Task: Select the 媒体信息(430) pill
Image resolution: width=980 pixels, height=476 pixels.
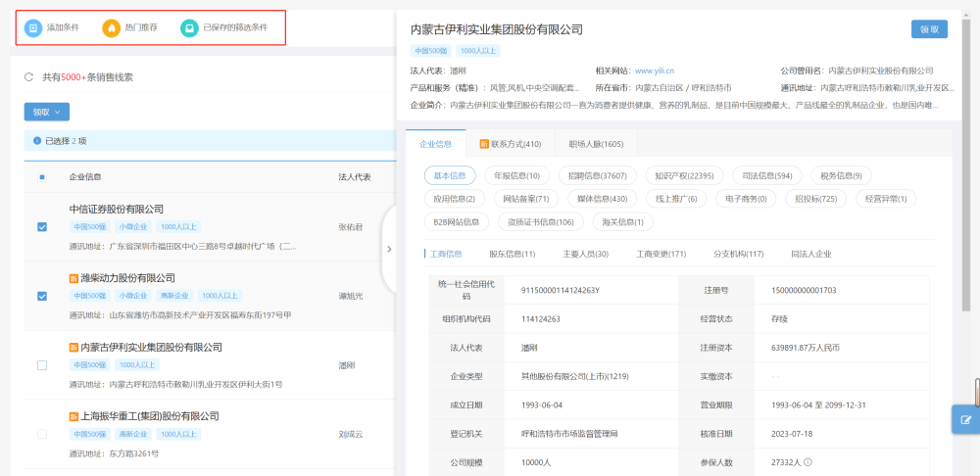Action: point(602,199)
